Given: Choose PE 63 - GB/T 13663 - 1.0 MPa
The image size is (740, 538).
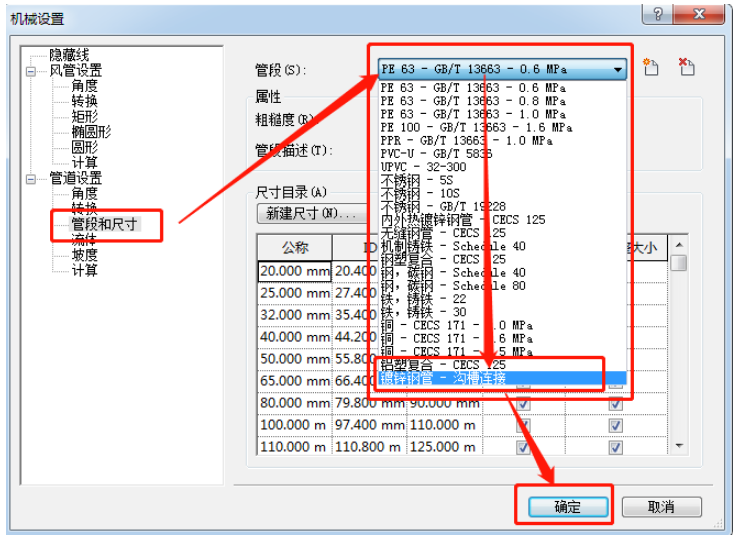Looking at the screenshot, I should (503, 114).
